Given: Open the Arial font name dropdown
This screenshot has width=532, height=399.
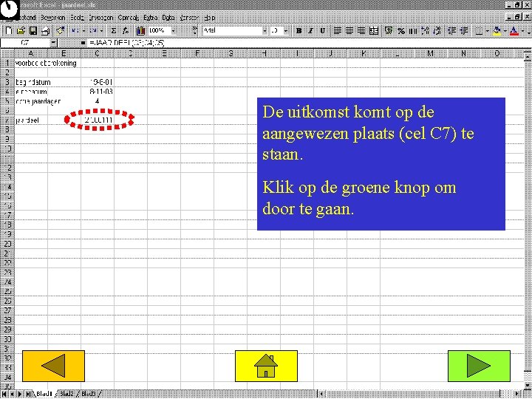Looking at the screenshot, I should pyautogui.click(x=265, y=31).
